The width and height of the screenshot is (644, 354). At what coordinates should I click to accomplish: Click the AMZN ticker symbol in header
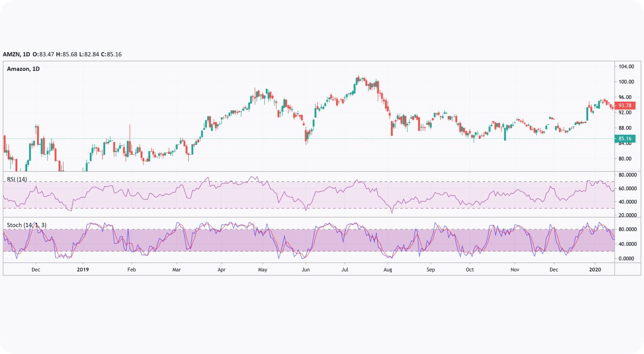click(x=12, y=54)
